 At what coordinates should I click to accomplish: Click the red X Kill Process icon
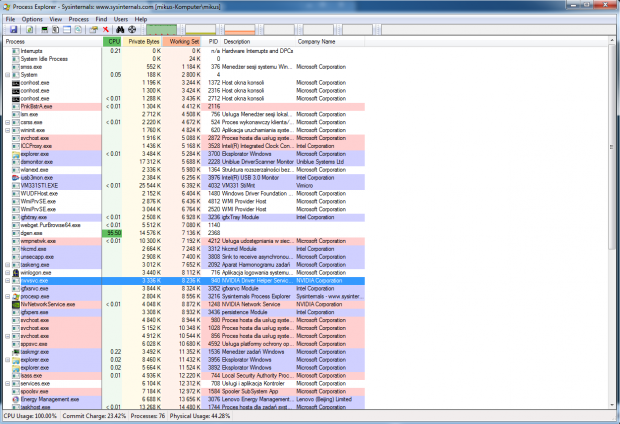pyautogui.click(x=106, y=30)
